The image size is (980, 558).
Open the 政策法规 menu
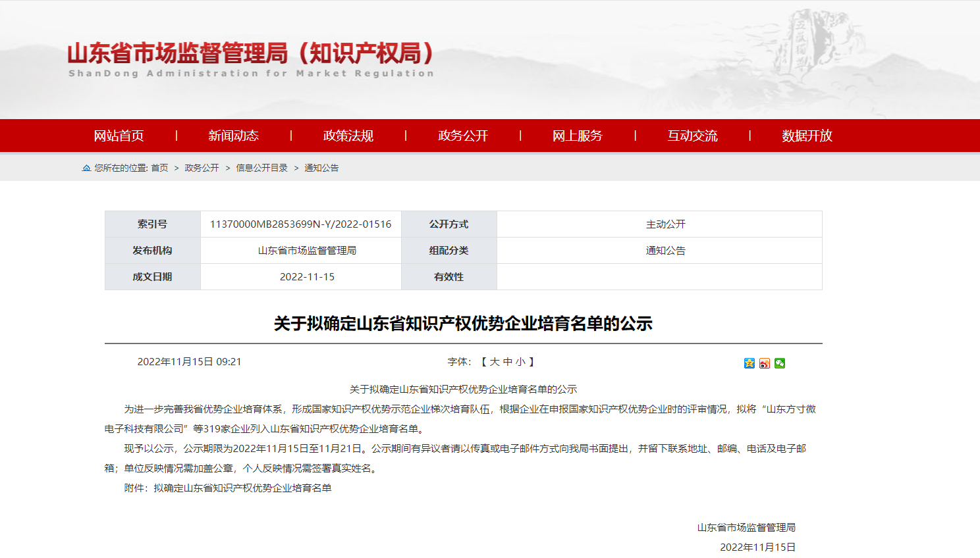[x=348, y=136]
